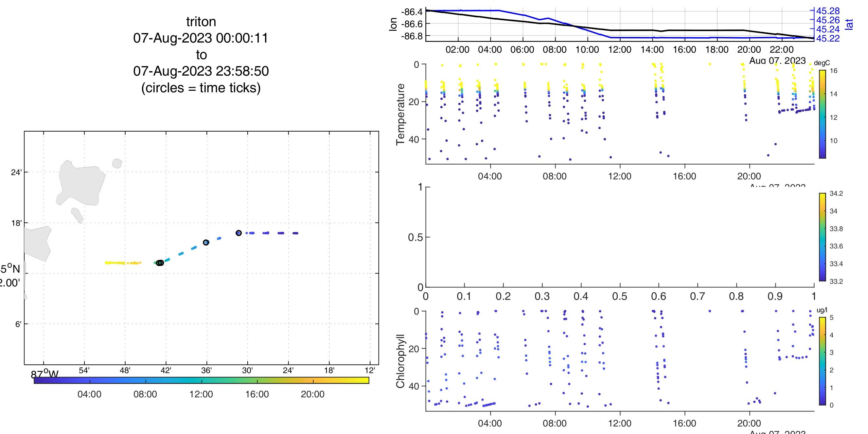Click the temperature degC colorbar

click(823, 114)
